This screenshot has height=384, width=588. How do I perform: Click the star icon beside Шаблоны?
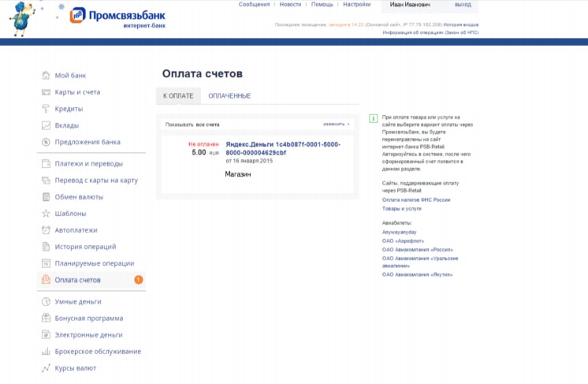[46, 214]
